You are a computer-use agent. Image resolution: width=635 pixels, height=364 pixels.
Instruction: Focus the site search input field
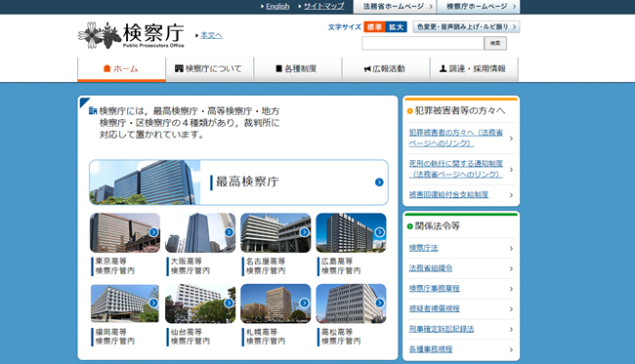pos(423,43)
